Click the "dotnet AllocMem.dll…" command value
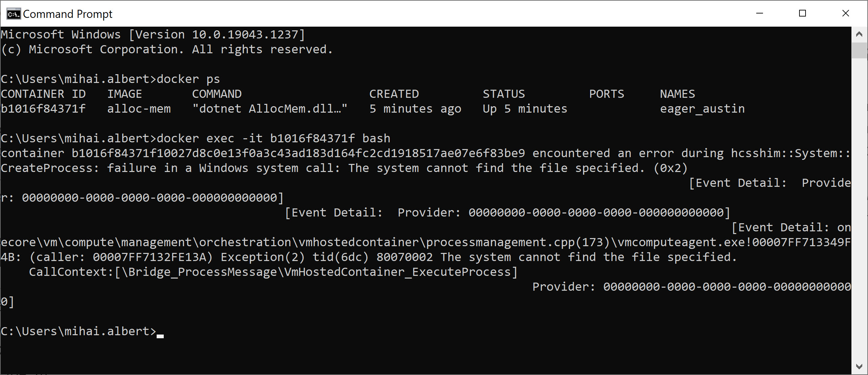 point(269,109)
